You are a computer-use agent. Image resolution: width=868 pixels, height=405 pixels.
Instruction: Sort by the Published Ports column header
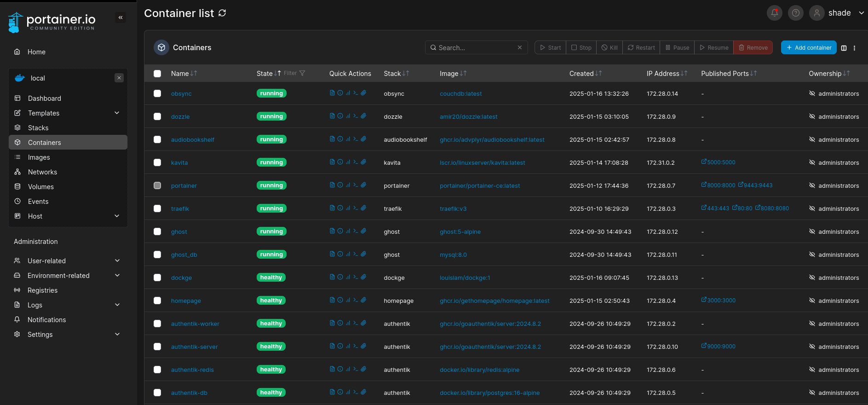729,74
